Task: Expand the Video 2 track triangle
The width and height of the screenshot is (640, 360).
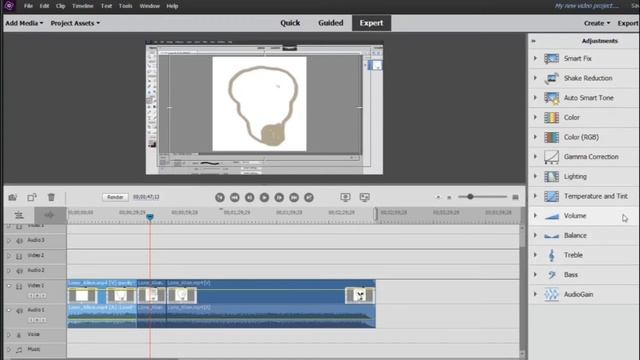Action: pyautogui.click(x=9, y=256)
